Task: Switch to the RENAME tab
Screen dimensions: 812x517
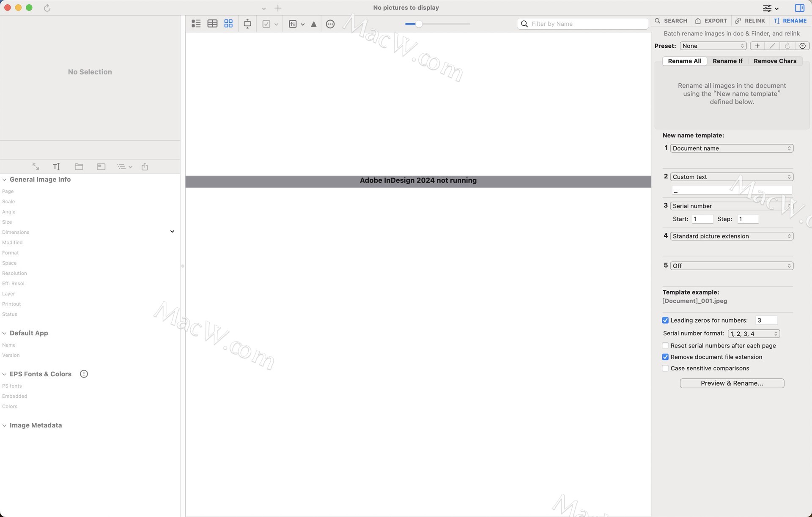Action: pyautogui.click(x=790, y=21)
